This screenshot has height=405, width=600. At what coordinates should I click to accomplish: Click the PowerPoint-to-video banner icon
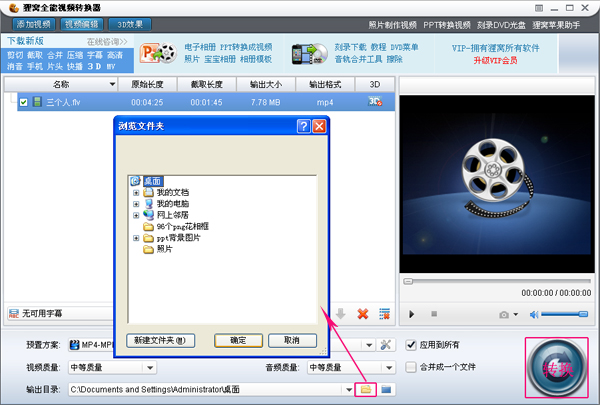[x=158, y=53]
